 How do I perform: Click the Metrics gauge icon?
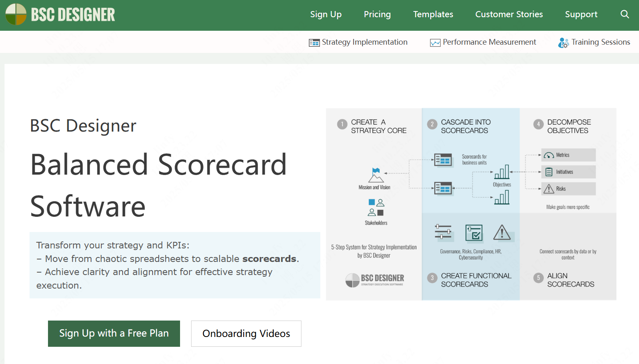point(549,155)
